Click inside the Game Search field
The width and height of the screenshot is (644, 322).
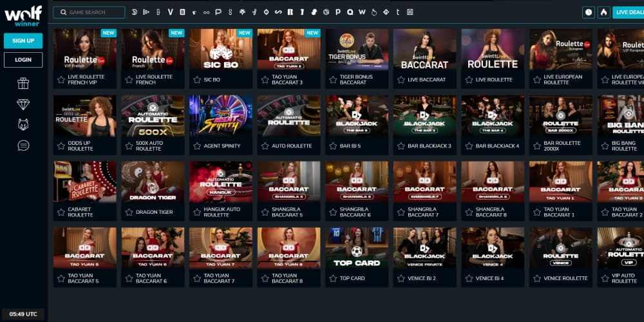89,12
